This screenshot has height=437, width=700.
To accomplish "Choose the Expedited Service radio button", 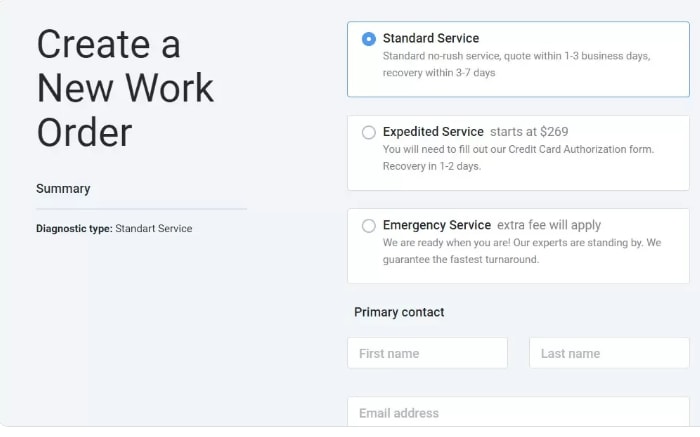I will tap(369, 132).
